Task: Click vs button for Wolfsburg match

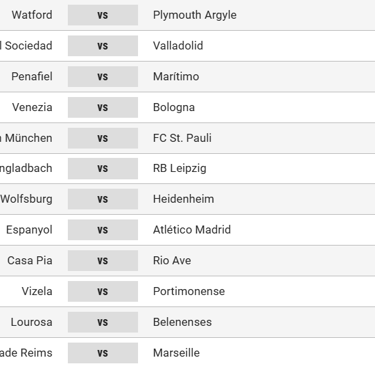Action: [x=103, y=199]
